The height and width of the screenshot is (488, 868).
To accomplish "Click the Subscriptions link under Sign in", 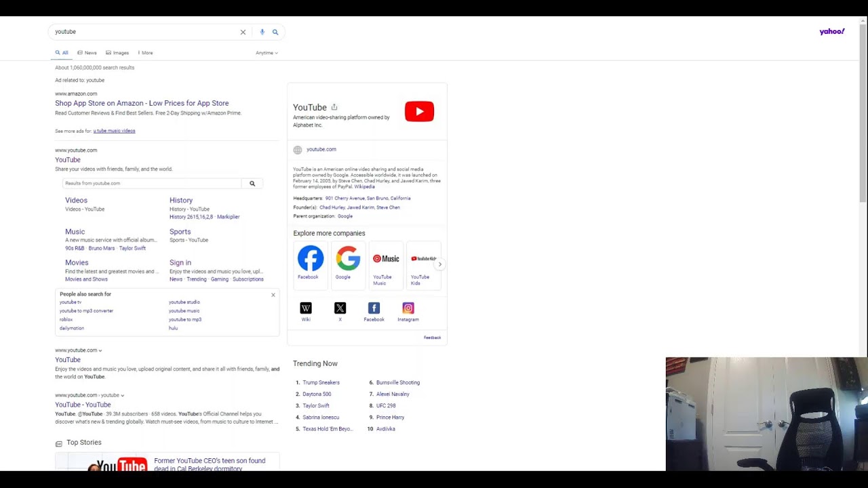I will (248, 279).
